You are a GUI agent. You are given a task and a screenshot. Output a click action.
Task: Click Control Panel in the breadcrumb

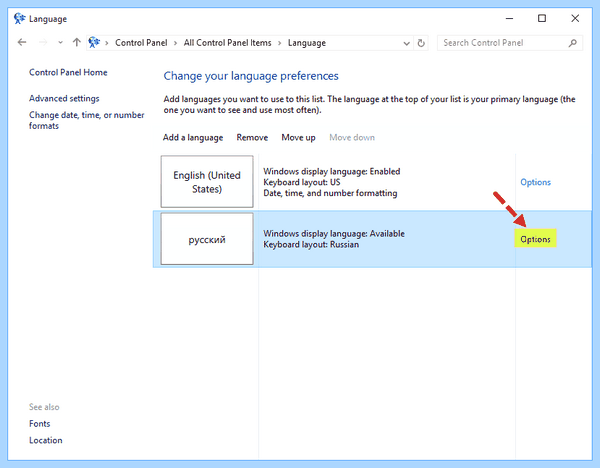click(x=141, y=43)
